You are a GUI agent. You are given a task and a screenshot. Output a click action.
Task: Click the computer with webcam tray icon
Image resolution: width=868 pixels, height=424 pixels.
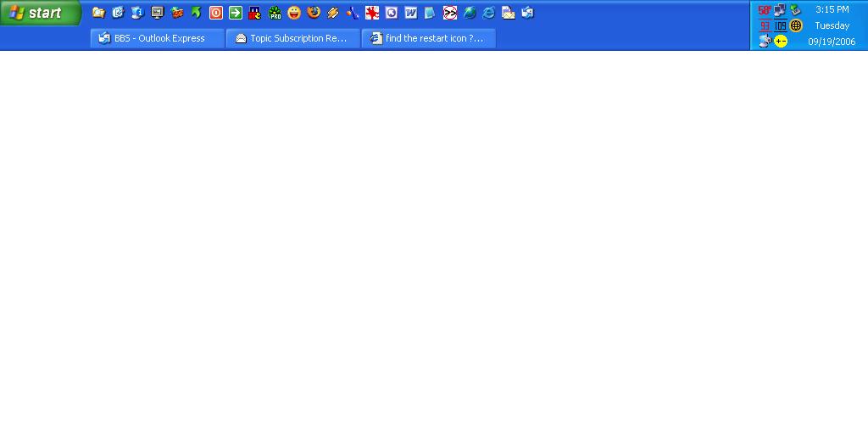coord(765,41)
